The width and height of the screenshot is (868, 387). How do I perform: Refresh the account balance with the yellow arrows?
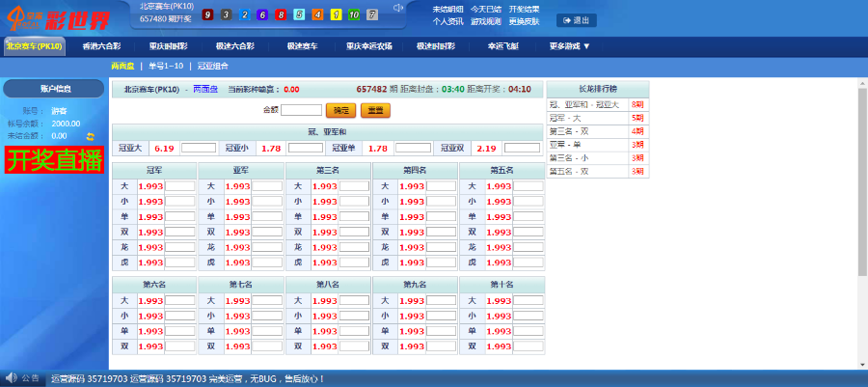91,136
